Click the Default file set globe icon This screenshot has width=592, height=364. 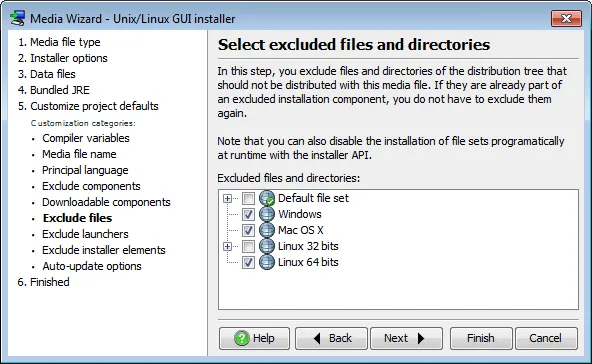coord(267,198)
